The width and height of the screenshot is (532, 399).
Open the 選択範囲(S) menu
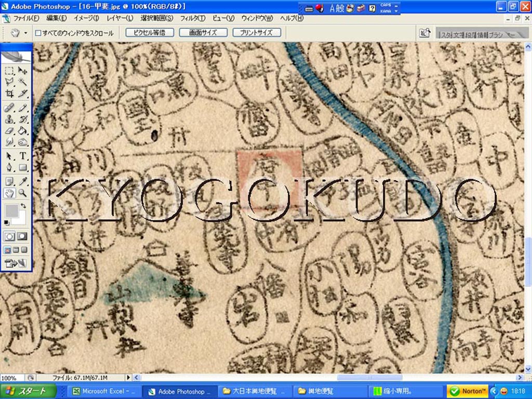pyautogui.click(x=157, y=18)
